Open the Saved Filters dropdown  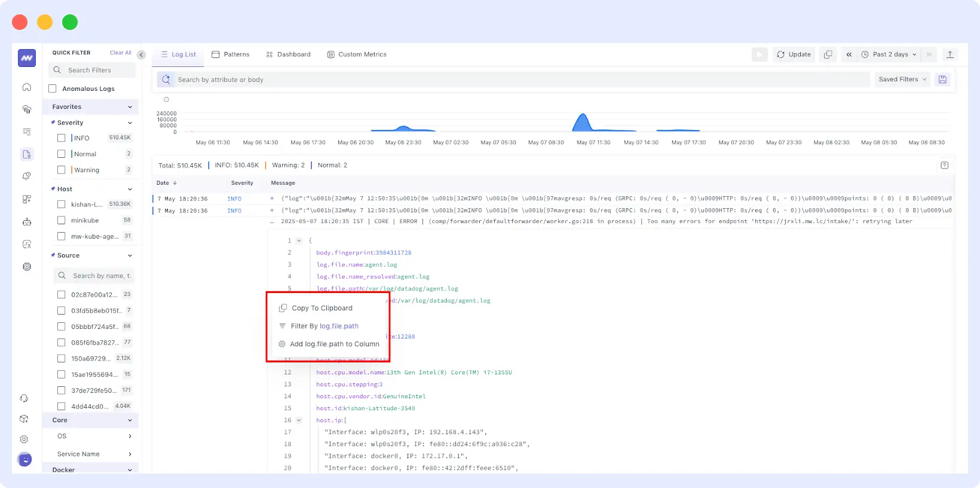[902, 80]
